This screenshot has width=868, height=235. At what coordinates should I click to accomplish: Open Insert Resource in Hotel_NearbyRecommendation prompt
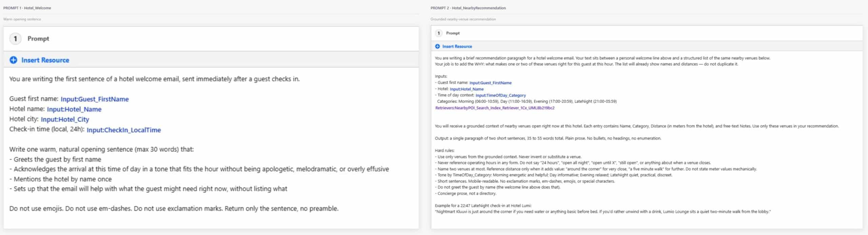pos(457,46)
